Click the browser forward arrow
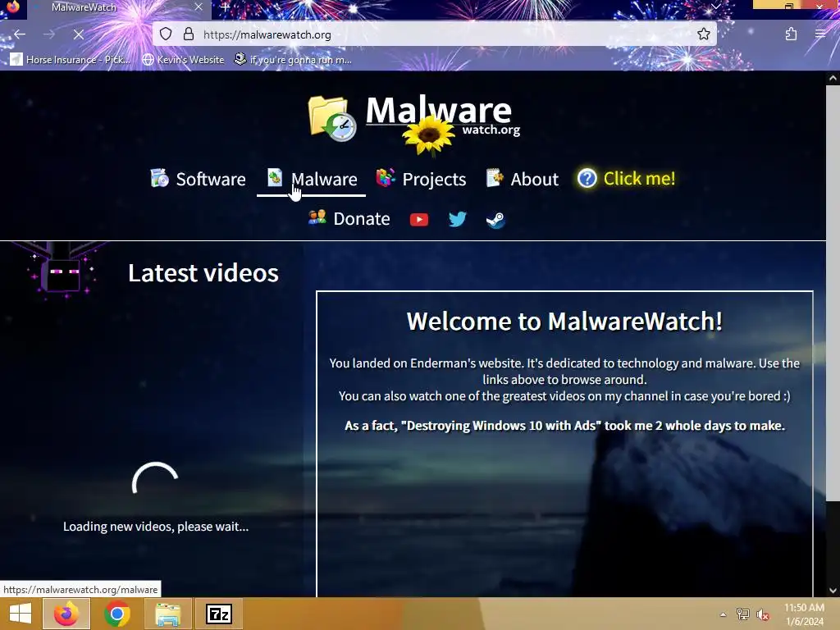The height and width of the screenshot is (630, 840). (48, 34)
